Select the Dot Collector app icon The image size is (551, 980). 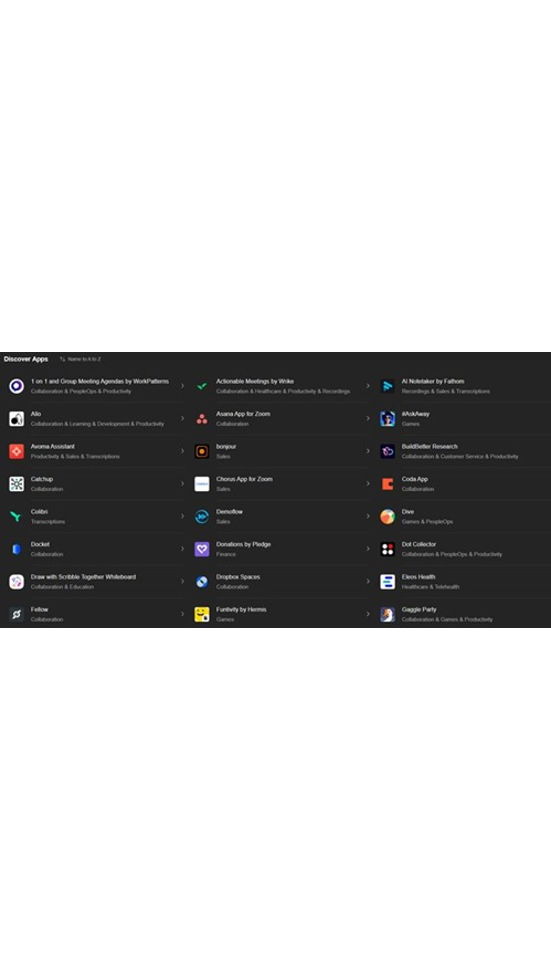point(387,549)
